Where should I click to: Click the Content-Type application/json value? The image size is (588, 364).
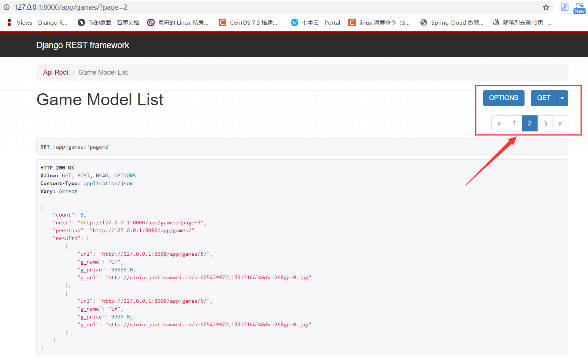coord(108,184)
